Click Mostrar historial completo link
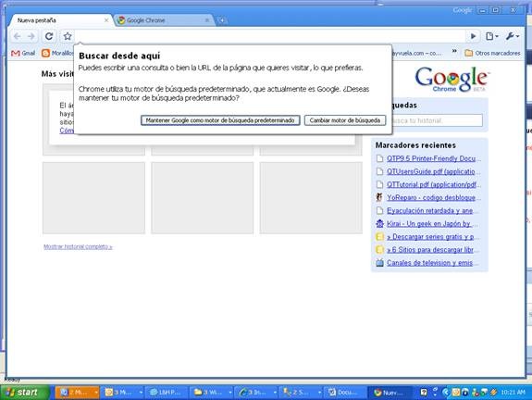This screenshot has height=400, width=532. point(78,247)
